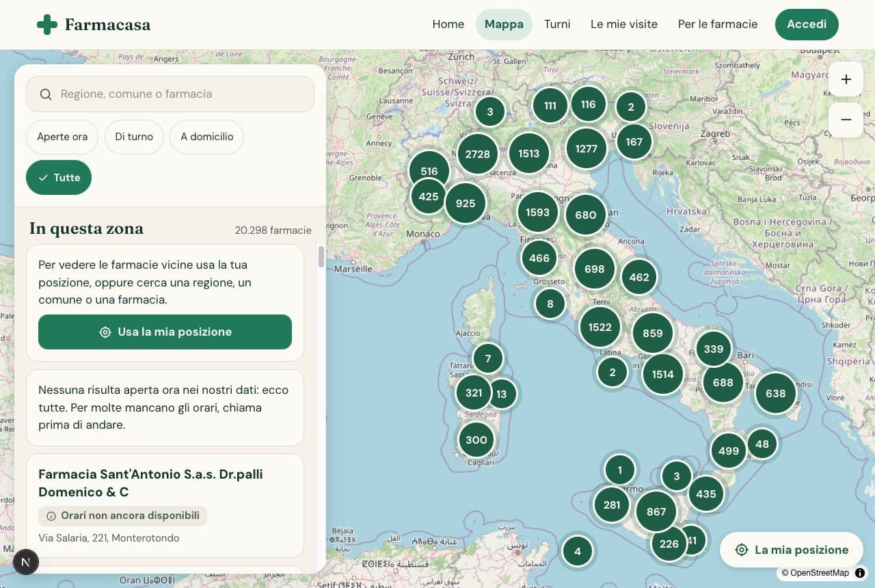Open Le mie visite page
The width and height of the screenshot is (875, 588).
tap(624, 25)
